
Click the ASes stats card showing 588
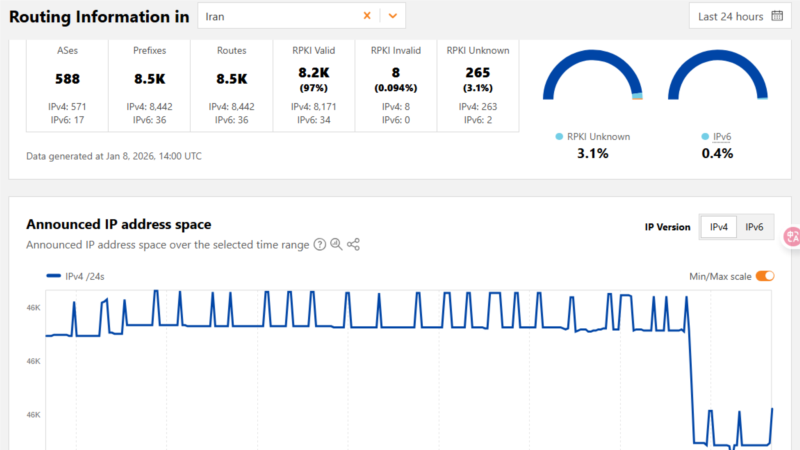point(68,85)
